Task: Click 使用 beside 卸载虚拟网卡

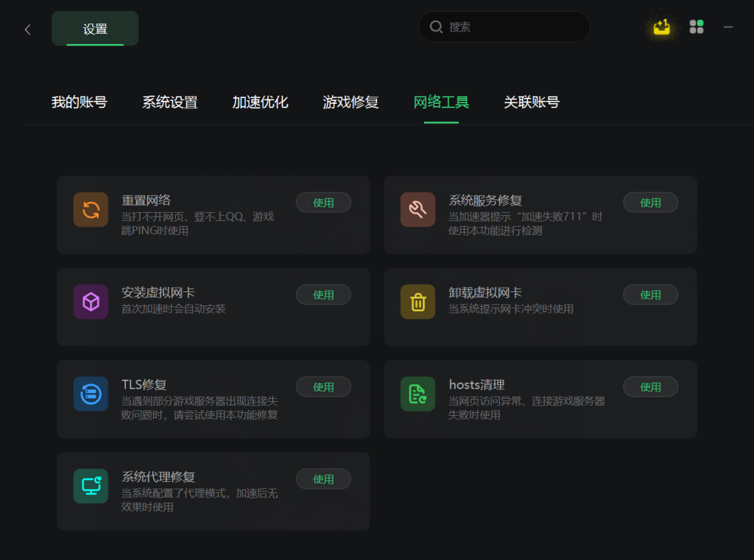Action: (x=650, y=294)
